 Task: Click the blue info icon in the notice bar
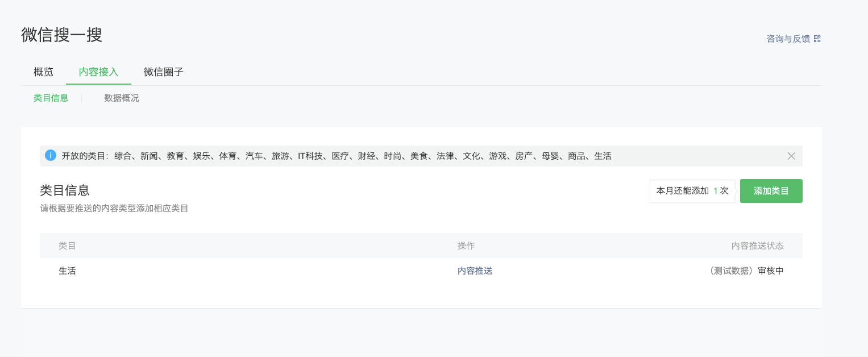[51, 155]
